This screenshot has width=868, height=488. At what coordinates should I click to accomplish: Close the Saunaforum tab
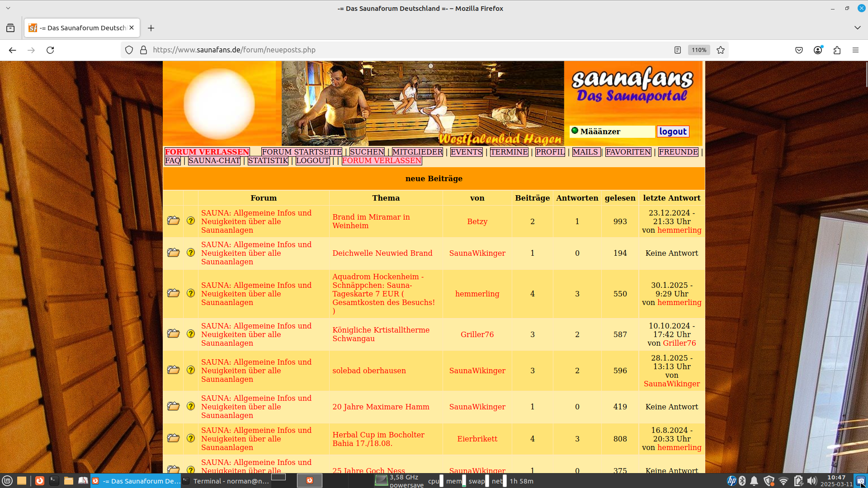(x=132, y=28)
